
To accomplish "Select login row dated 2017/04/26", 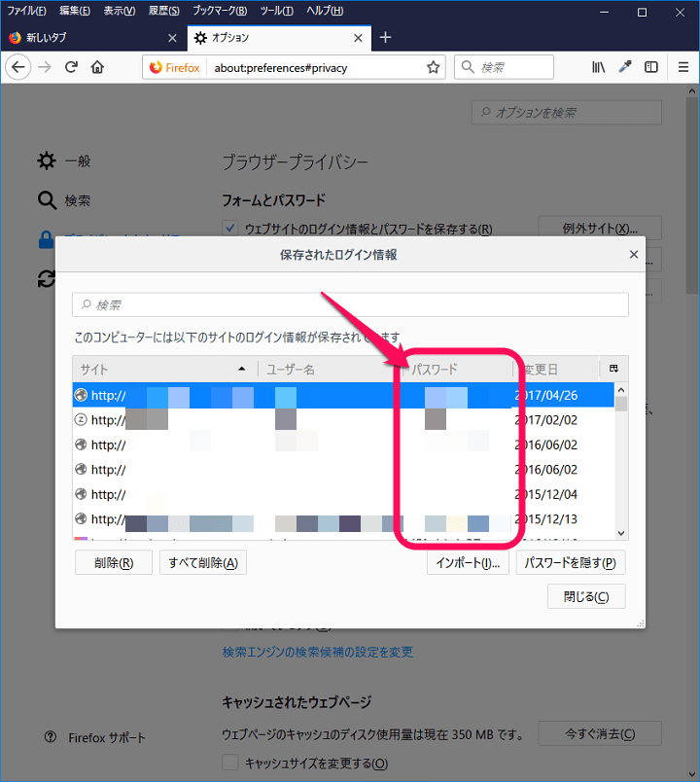I will pos(343,395).
